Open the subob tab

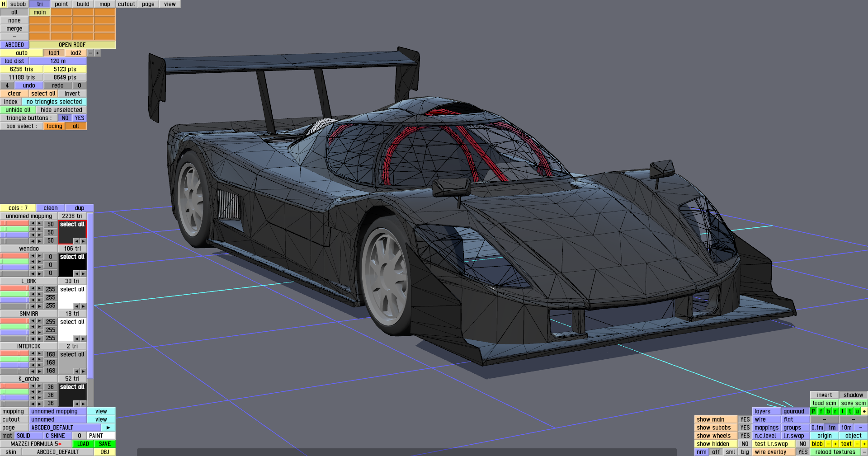[18, 4]
